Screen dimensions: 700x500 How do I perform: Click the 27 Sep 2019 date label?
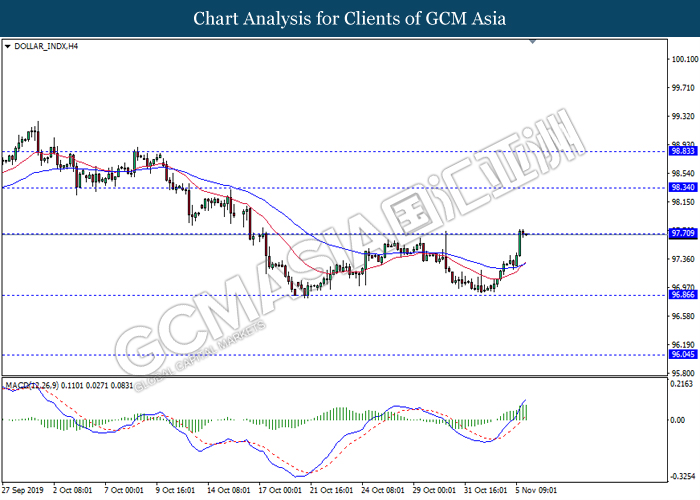coord(23,490)
